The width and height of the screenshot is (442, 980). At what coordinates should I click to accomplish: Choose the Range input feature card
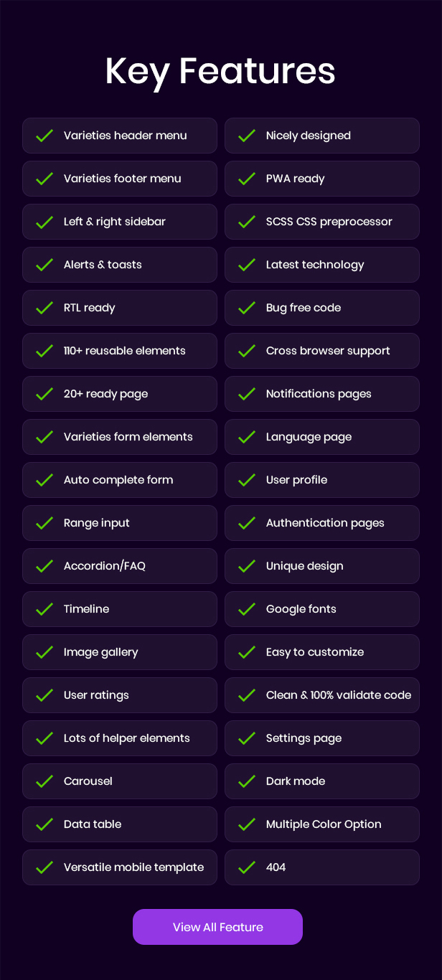(120, 523)
